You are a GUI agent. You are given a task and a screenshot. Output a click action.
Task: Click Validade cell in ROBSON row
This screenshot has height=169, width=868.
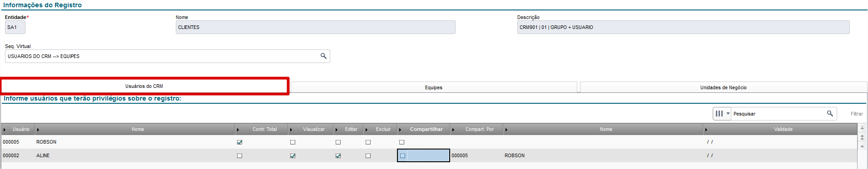point(780,142)
